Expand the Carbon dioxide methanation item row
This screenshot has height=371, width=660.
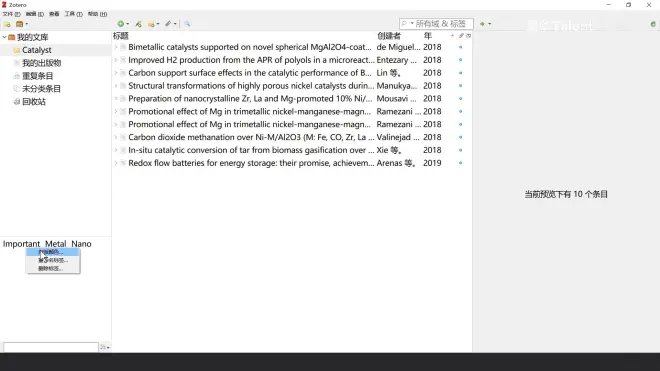[x=116, y=137]
